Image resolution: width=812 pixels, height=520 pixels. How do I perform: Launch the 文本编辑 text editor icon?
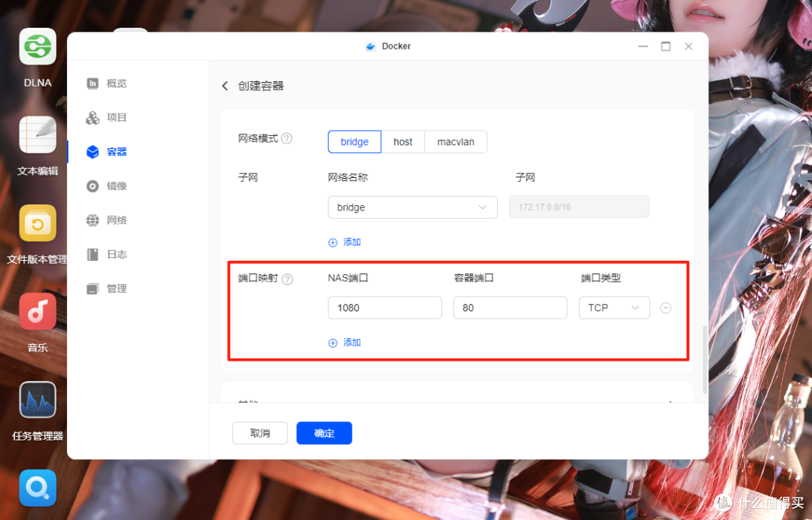[38, 135]
